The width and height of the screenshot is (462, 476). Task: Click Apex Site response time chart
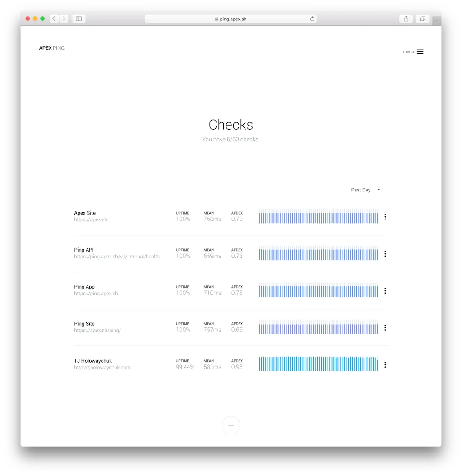tap(319, 216)
